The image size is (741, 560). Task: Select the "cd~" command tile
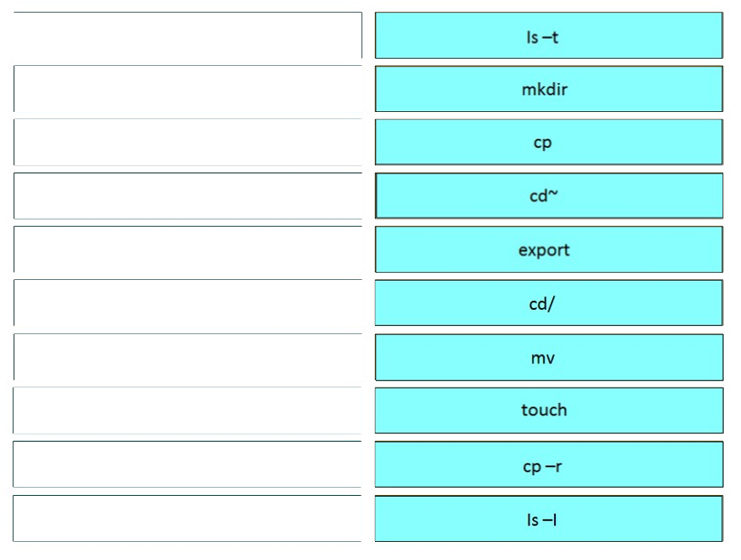pyautogui.click(x=549, y=195)
